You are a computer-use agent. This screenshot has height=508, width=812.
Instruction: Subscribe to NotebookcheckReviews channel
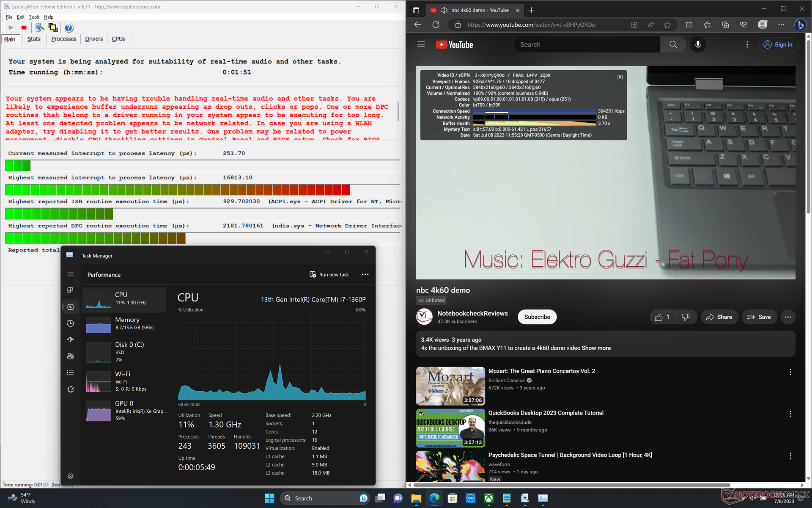[x=537, y=317]
